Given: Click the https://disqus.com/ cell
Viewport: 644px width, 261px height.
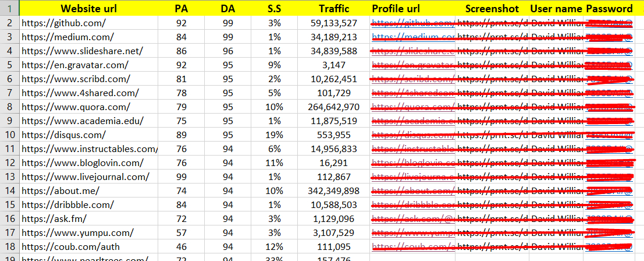Looking at the screenshot, I should pyautogui.click(x=88, y=135).
